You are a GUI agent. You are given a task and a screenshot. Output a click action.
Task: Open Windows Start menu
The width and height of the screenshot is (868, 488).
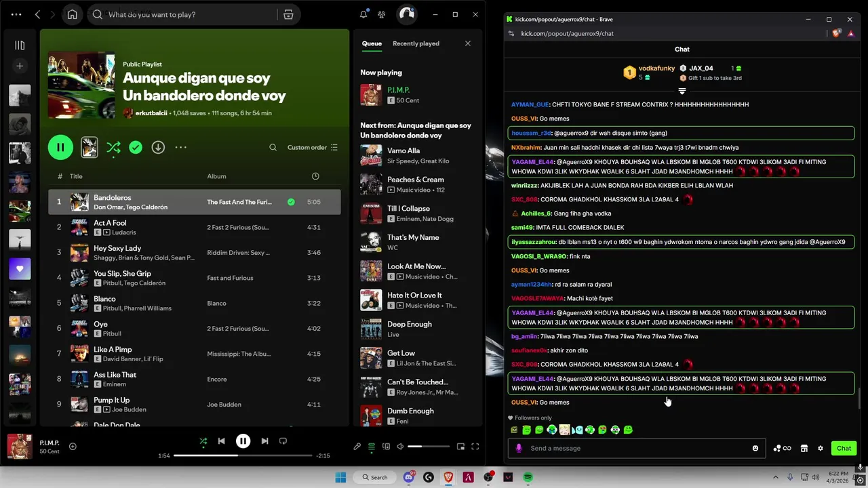point(340,477)
